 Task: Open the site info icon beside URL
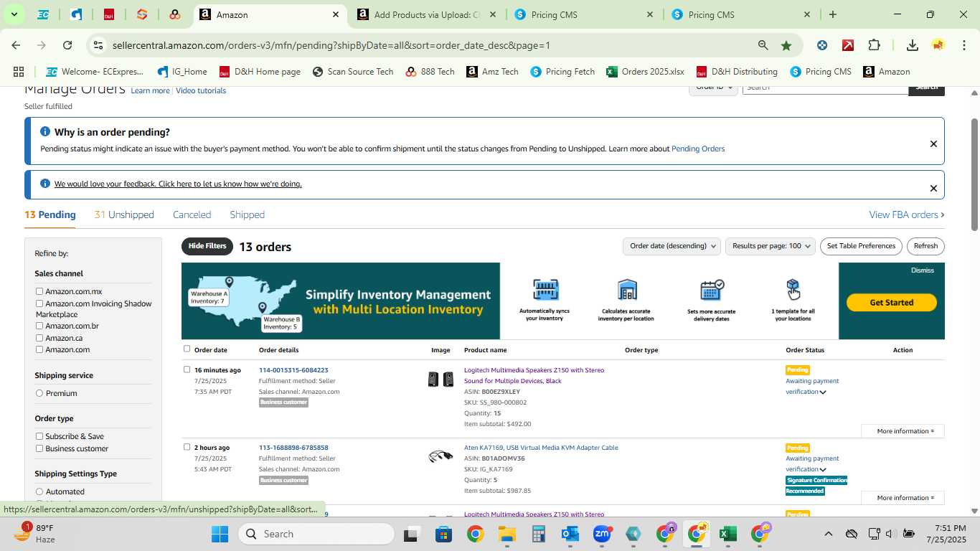98,45
